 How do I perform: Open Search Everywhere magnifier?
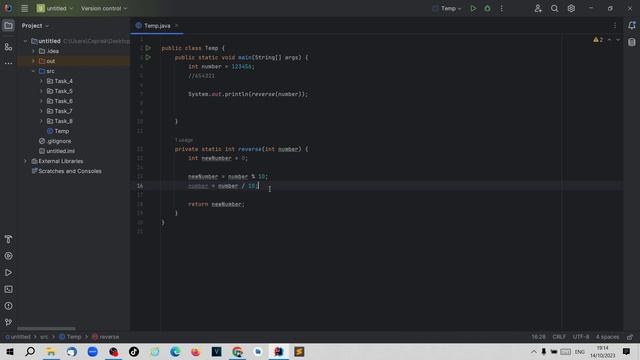click(554, 8)
